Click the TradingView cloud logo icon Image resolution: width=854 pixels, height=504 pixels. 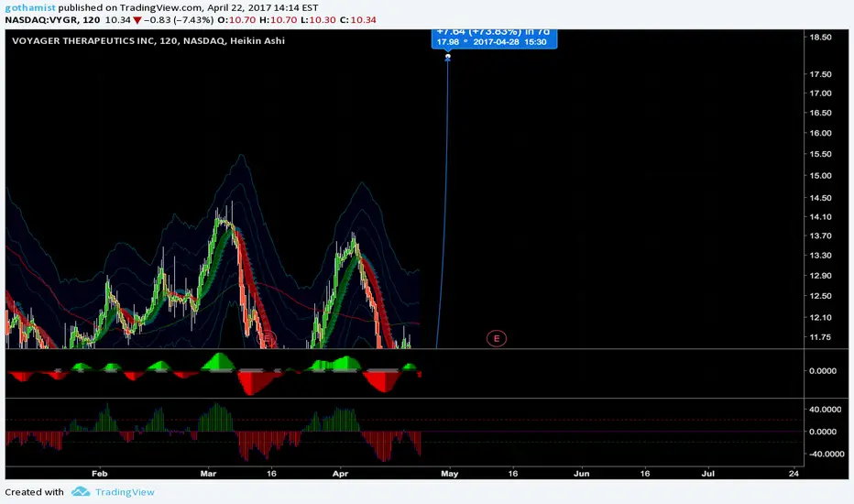[81, 491]
